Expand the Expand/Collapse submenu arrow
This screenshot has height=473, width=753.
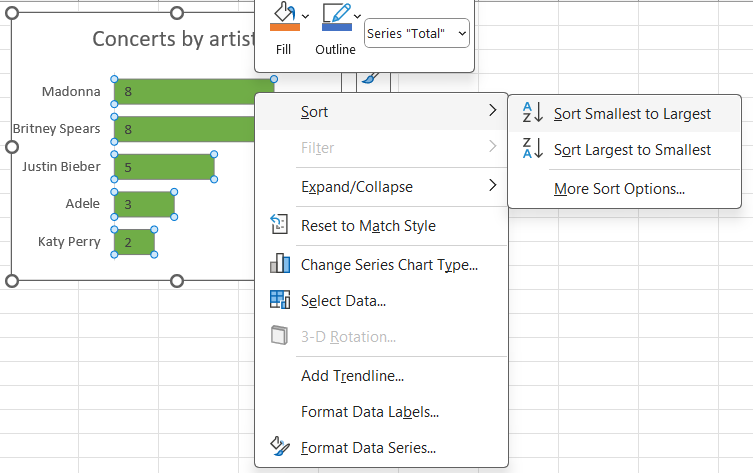492,186
